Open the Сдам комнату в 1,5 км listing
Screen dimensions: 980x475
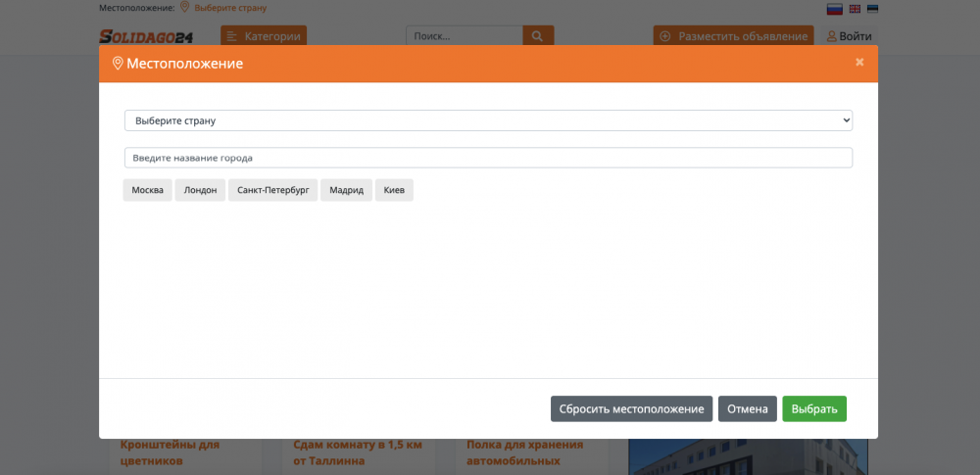358,453
